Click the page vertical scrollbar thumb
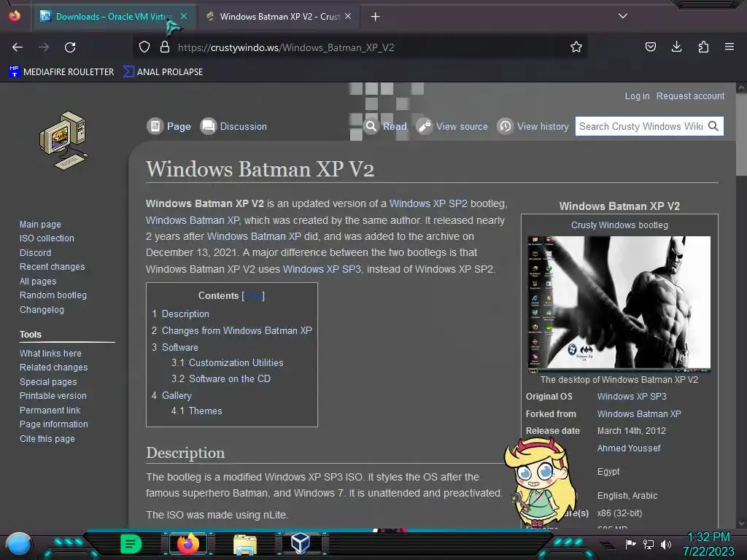This screenshot has width=747, height=560. 741,134
